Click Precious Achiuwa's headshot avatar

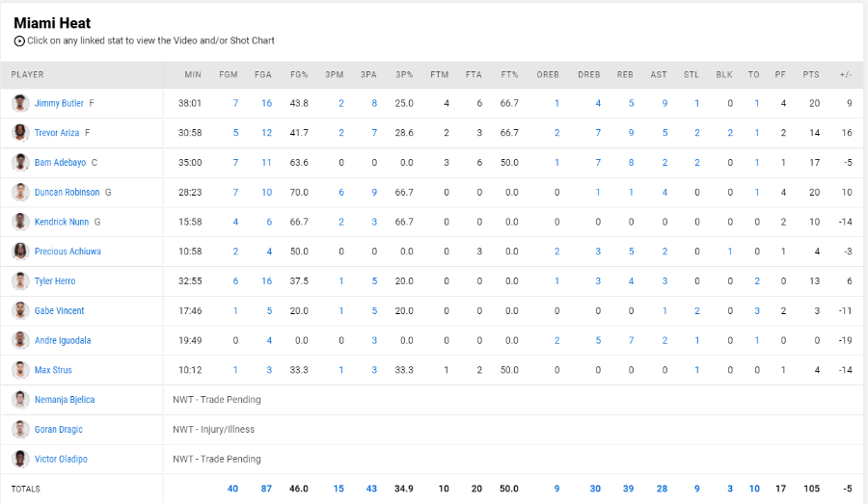pos(20,252)
